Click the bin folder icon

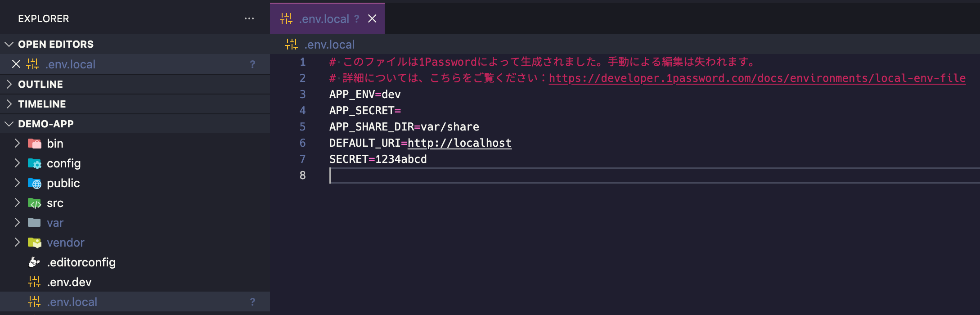[35, 144]
